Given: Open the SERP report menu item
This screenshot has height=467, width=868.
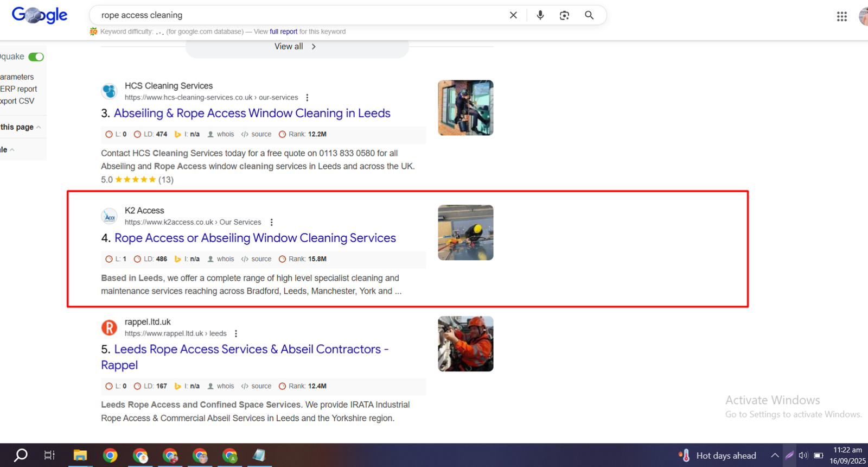Looking at the screenshot, I should coord(18,89).
